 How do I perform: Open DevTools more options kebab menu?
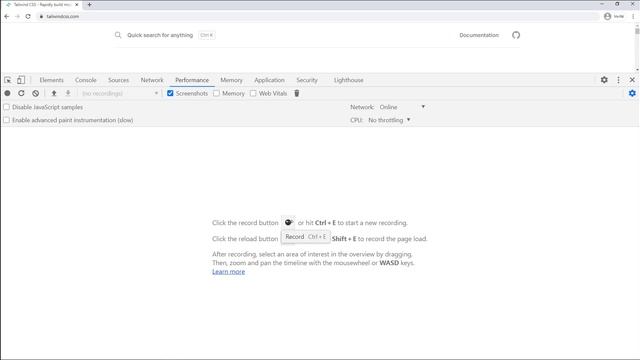coord(618,80)
